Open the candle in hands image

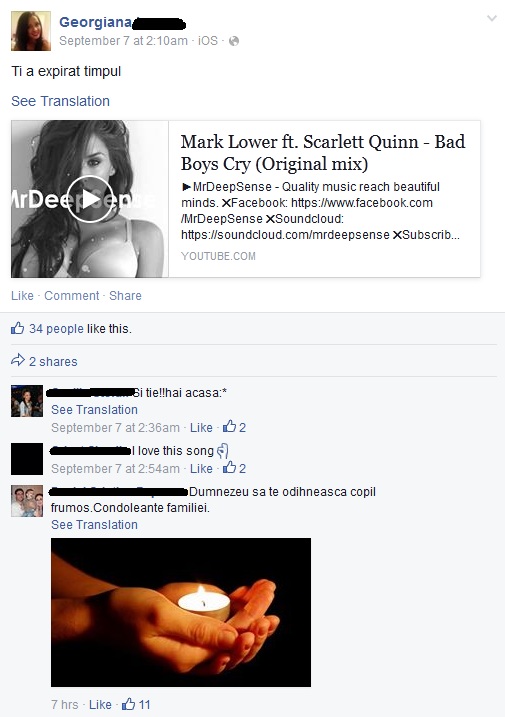coord(181,612)
